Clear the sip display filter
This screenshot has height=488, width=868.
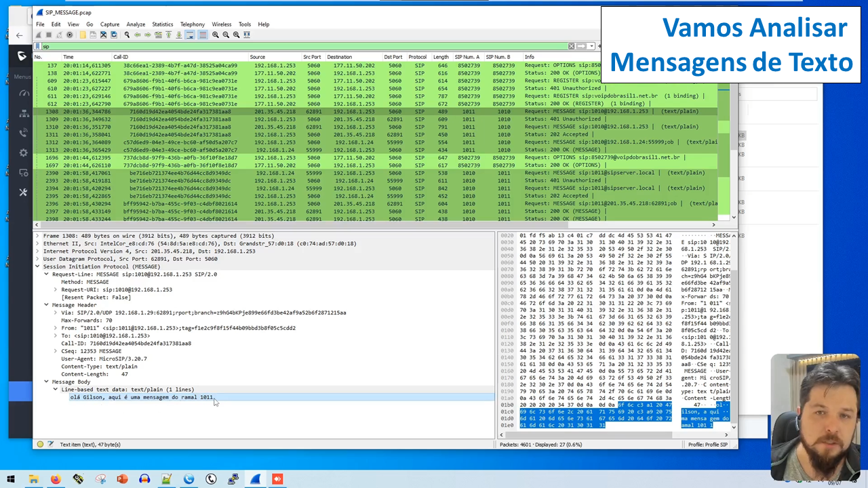coord(571,46)
